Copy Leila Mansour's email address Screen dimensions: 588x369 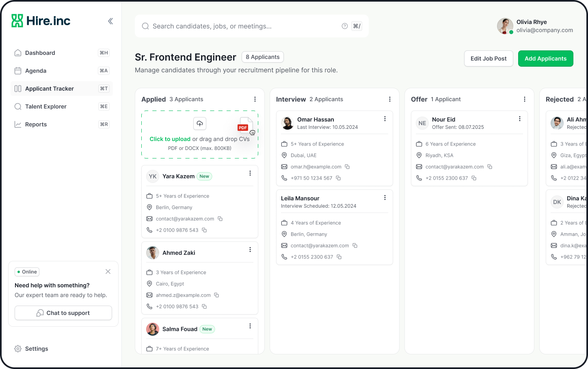pos(355,245)
